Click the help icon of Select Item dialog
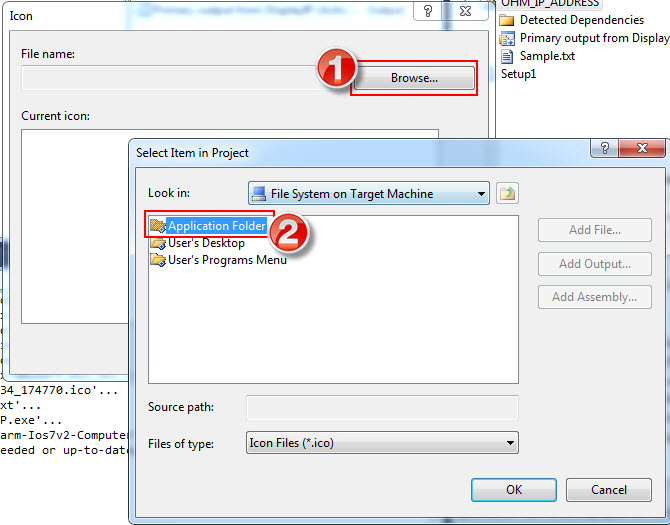The image size is (670, 525). (605, 148)
